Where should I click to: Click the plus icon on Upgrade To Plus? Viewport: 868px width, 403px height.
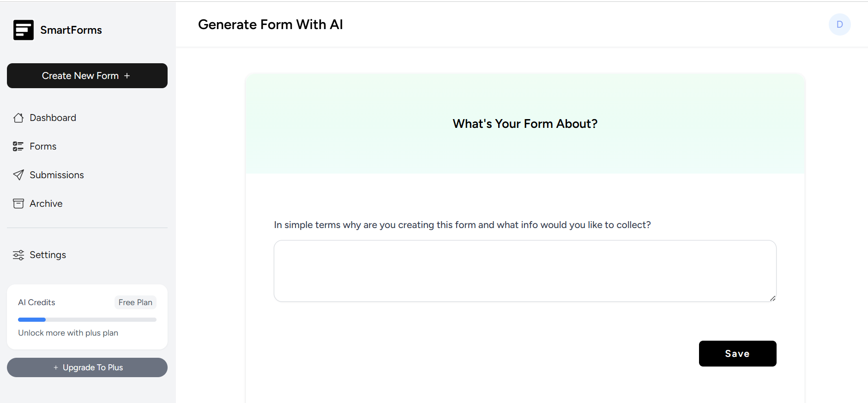click(55, 367)
